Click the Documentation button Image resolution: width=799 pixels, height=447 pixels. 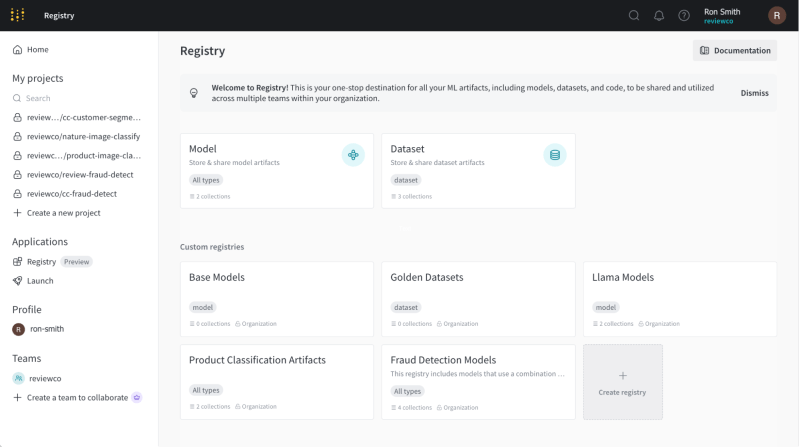pyautogui.click(x=735, y=50)
